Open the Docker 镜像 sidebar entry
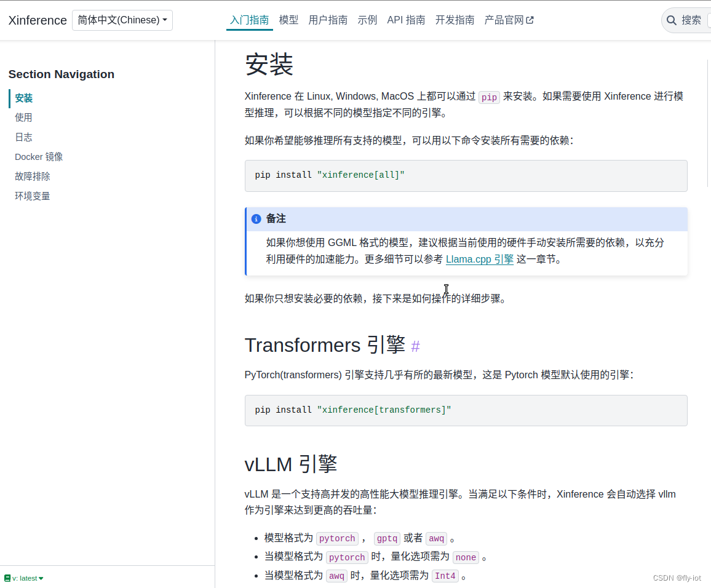 pyautogui.click(x=39, y=156)
